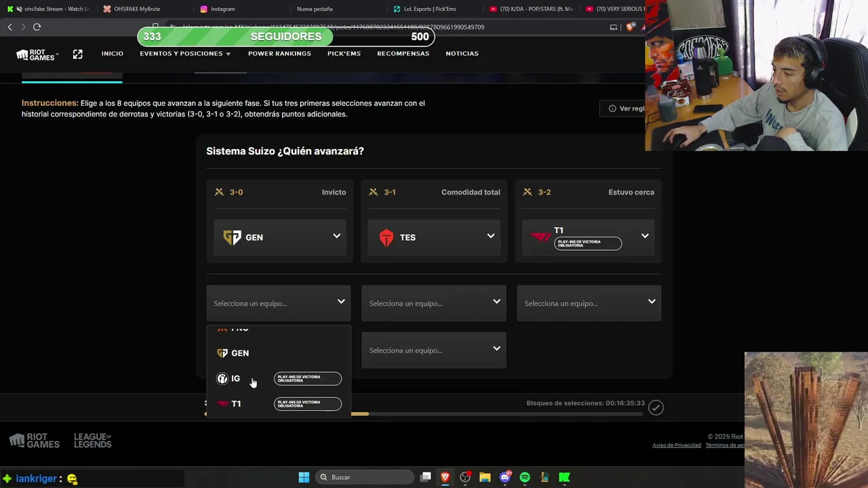The height and width of the screenshot is (488, 868).
Task: Open Kick app from the taskbar
Action: [564, 477]
